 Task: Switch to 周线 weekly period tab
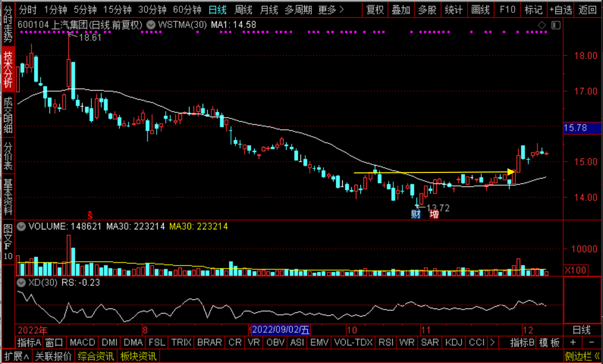point(243,10)
